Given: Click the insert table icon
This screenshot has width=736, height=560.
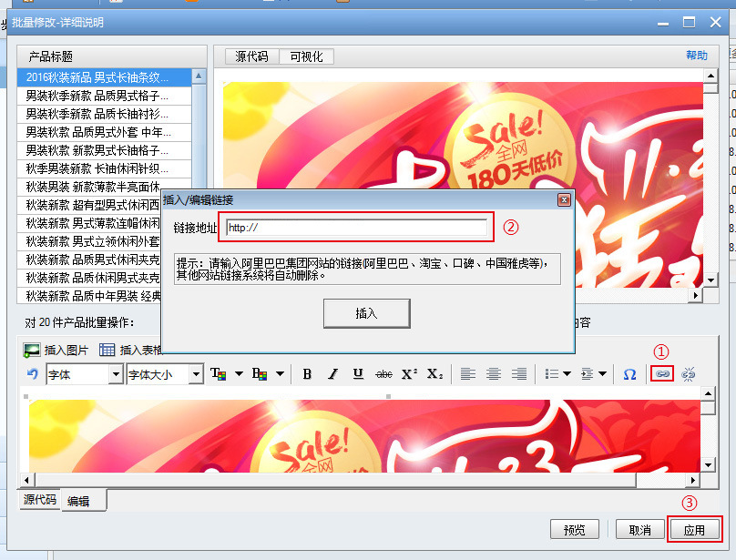Looking at the screenshot, I should [x=107, y=351].
